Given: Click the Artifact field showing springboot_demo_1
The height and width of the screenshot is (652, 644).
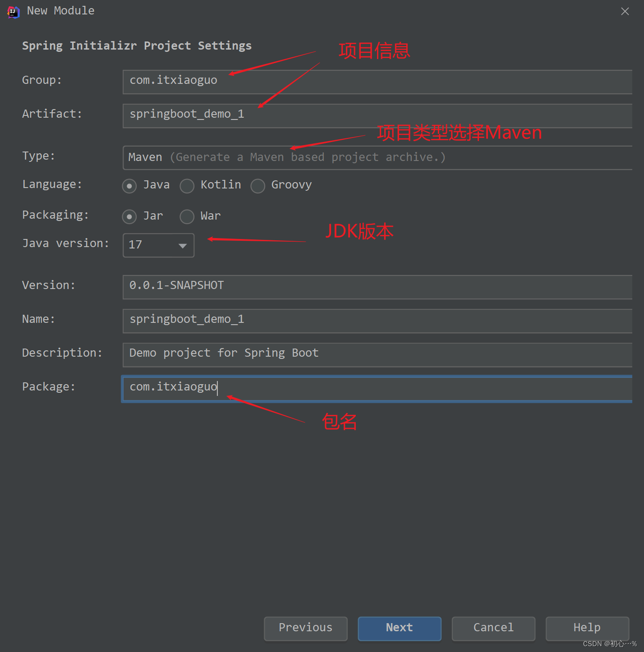Looking at the screenshot, I should 377,116.
